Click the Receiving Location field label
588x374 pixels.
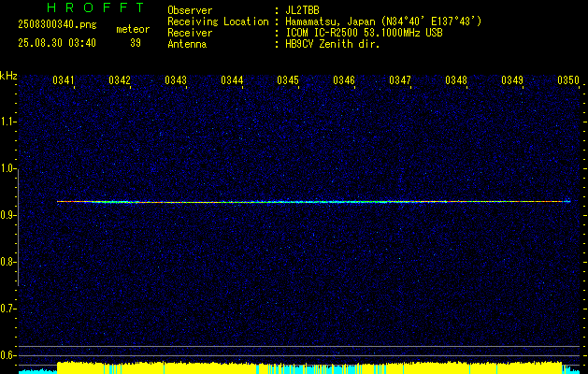pos(218,22)
